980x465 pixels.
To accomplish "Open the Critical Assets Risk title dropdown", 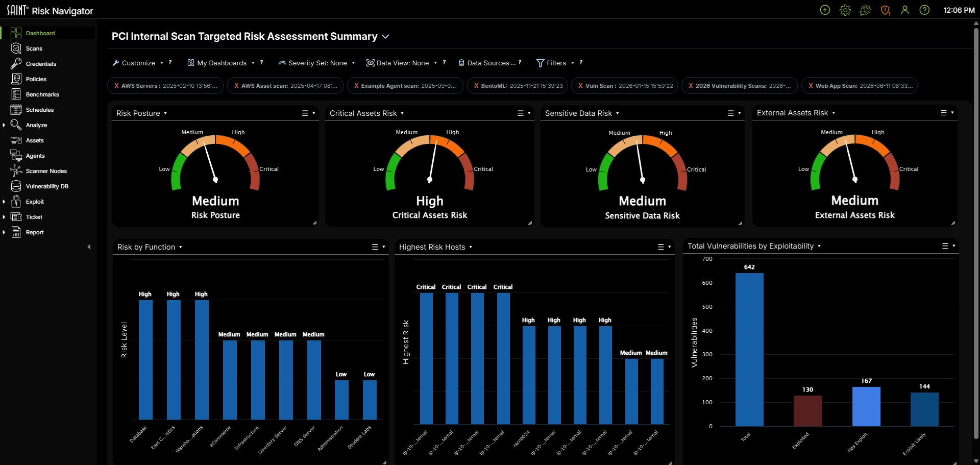I will [x=402, y=113].
